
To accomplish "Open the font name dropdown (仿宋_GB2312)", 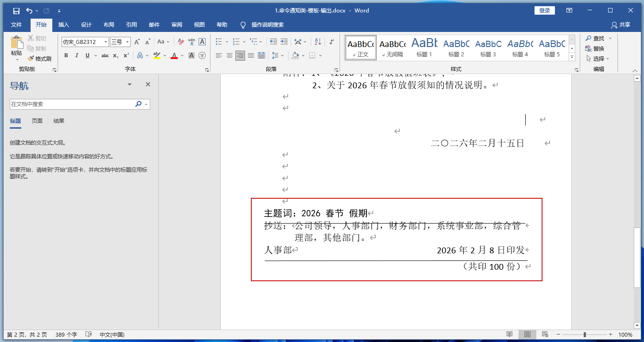I will (x=106, y=42).
